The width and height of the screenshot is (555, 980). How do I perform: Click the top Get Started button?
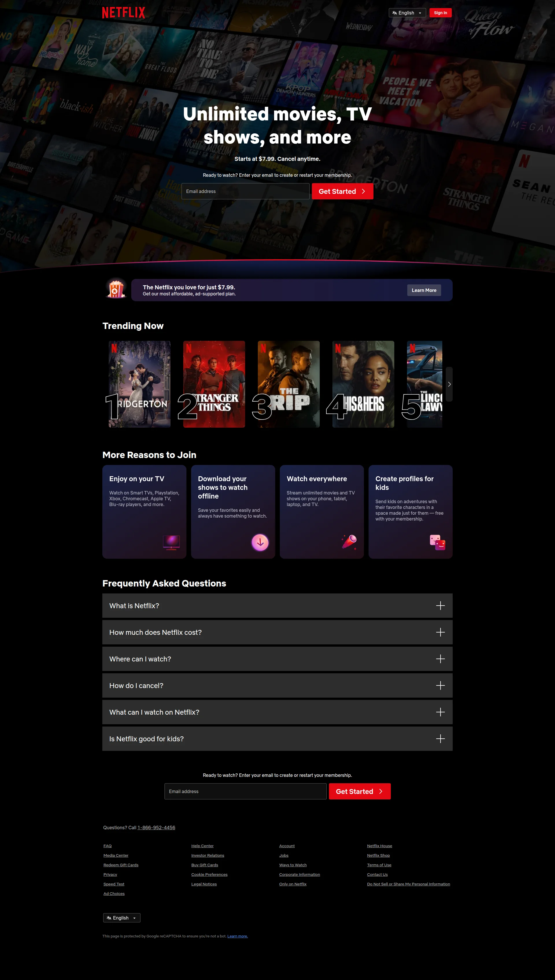(342, 192)
